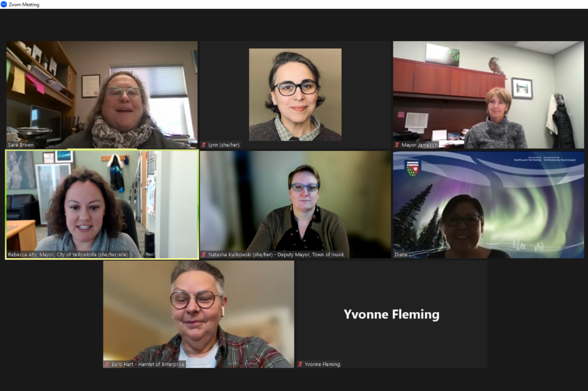Click the muted mic icon beside Barb Hart

107,364
